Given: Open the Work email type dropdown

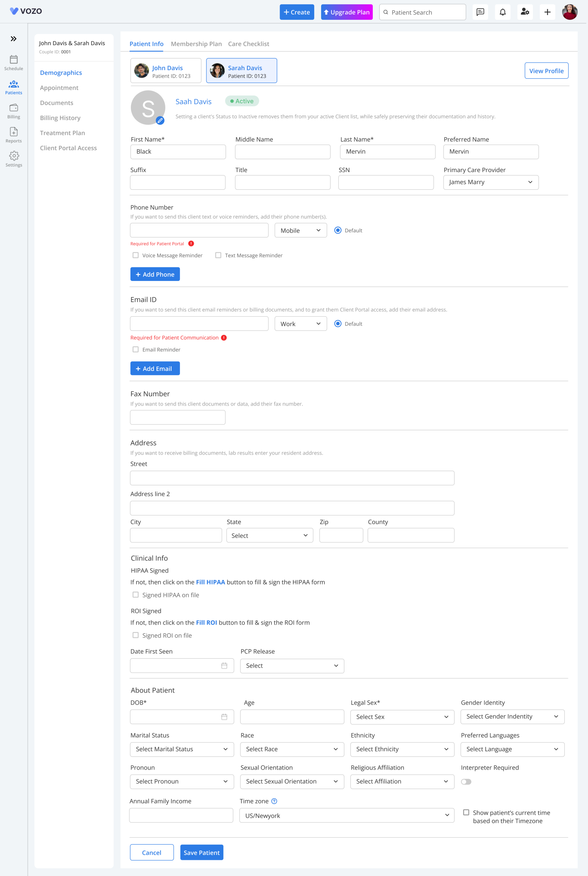Looking at the screenshot, I should coord(301,323).
